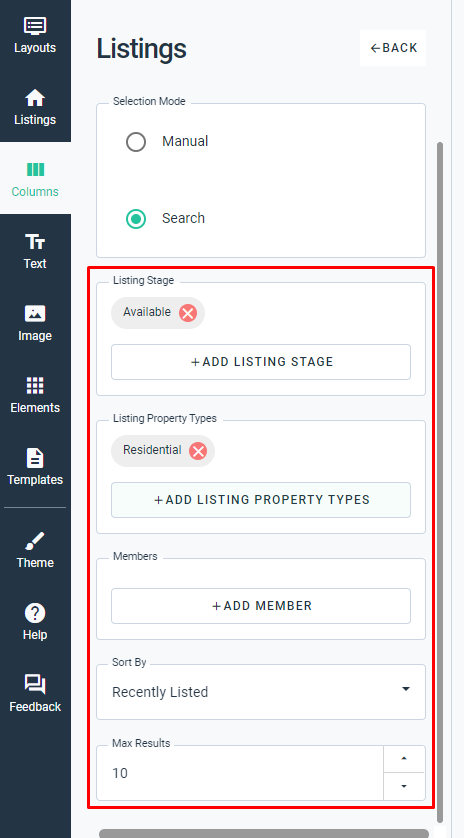This screenshot has height=838, width=464.
Task: Select the Search radio option
Action: pos(136,219)
